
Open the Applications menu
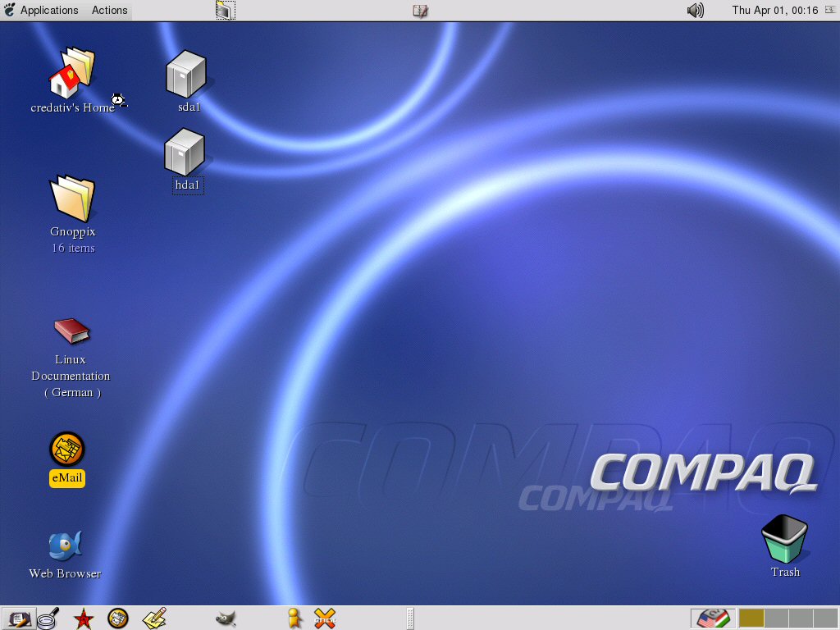[49, 10]
